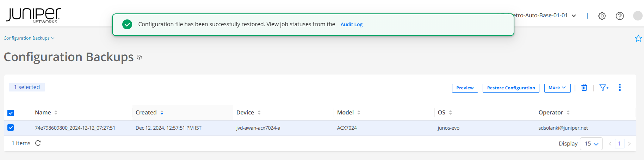Open the filter funnel icon
Screen dimensions: 644x160
coord(603,88)
